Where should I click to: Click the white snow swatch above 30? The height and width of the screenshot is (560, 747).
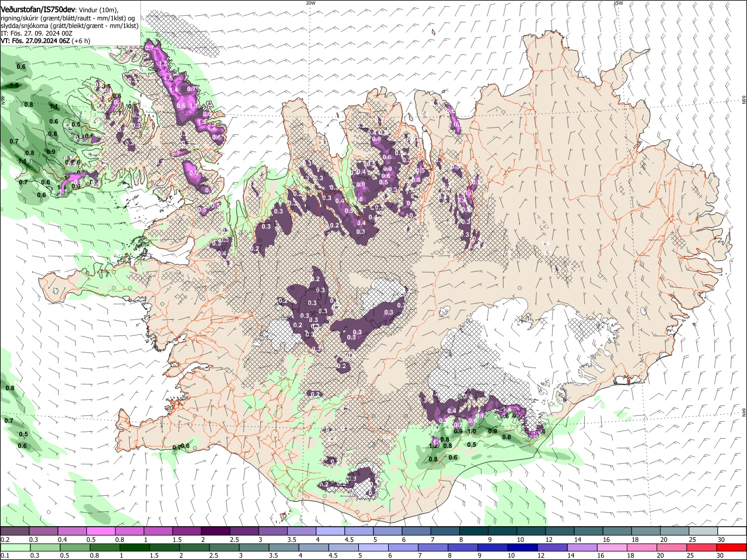pos(732,531)
